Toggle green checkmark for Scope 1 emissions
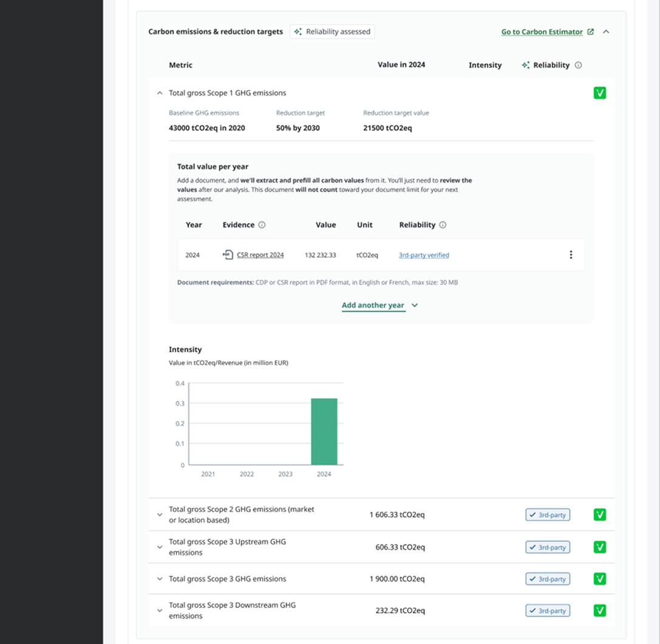 [600, 93]
